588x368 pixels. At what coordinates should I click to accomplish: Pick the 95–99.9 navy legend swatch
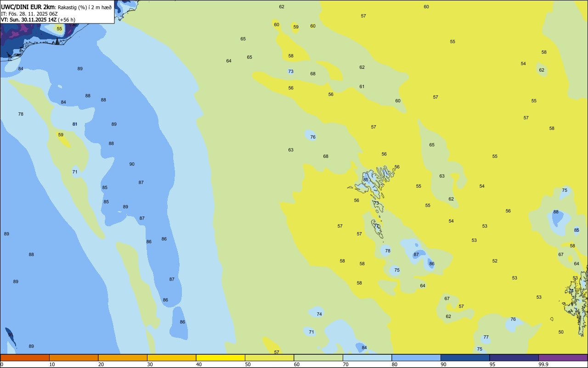(x=514, y=357)
